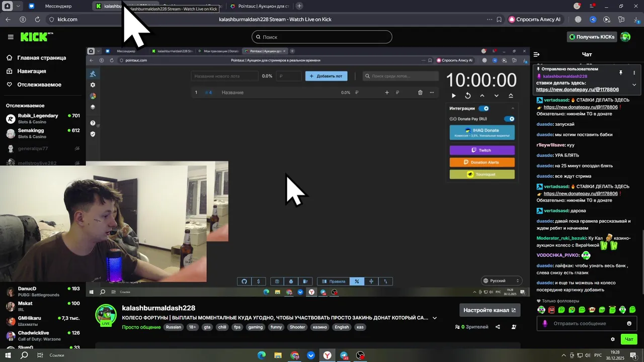Image resolution: width=644 pixels, height=362 pixels.
Task: Open your Kick profile avatar menu
Action: pyautogui.click(x=625, y=37)
